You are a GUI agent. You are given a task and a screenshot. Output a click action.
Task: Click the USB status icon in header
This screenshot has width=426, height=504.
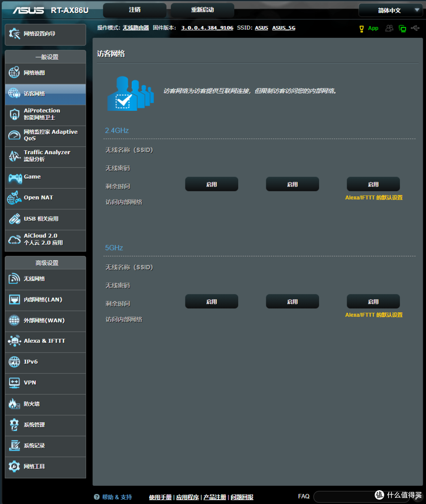pos(415,28)
